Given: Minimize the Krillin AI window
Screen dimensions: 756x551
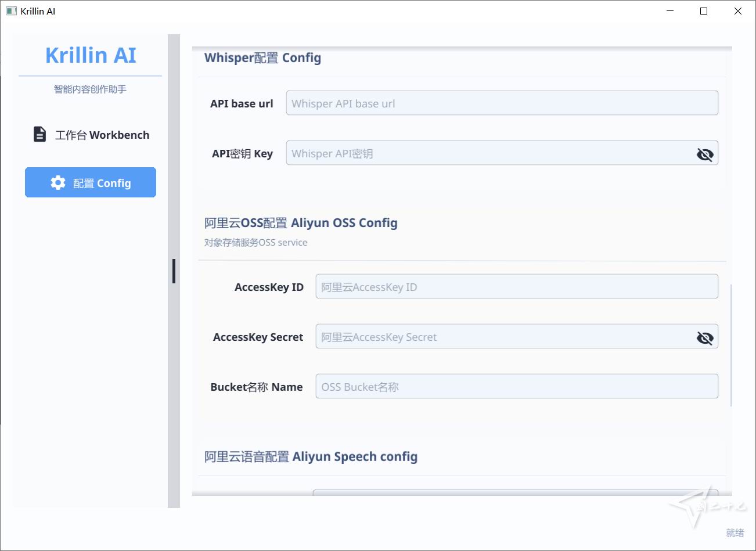Looking at the screenshot, I should [670, 11].
